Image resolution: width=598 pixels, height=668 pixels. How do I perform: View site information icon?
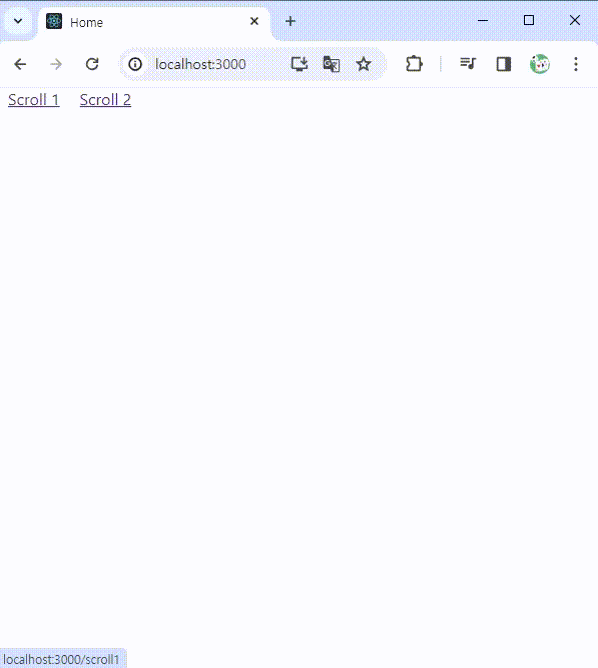(x=135, y=64)
